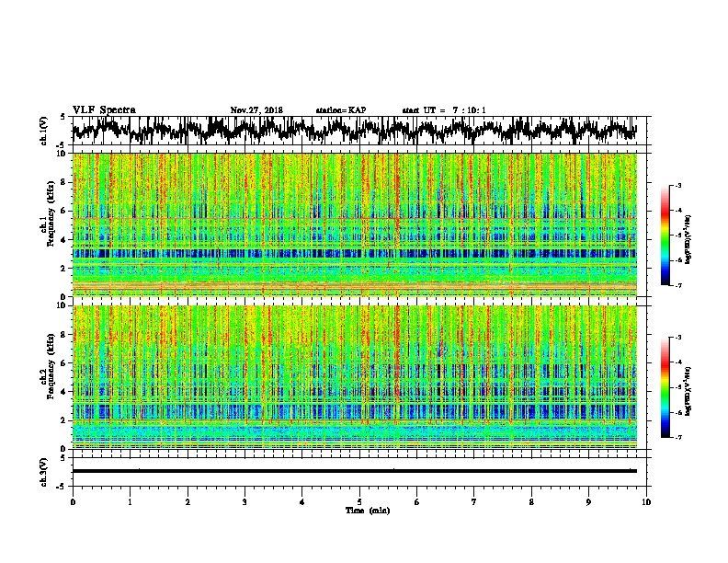The width and height of the screenshot is (728, 563).
Task: Click the time axis tick labeled 8
Action: click(x=531, y=502)
